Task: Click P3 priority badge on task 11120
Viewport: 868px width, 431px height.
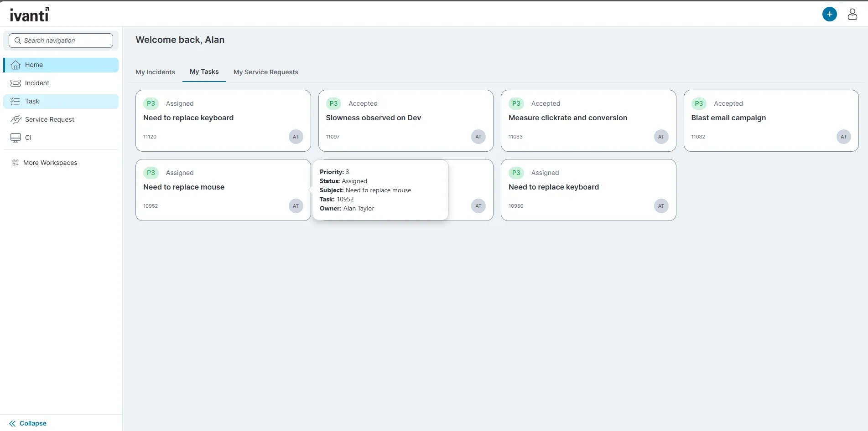Action: (151, 103)
